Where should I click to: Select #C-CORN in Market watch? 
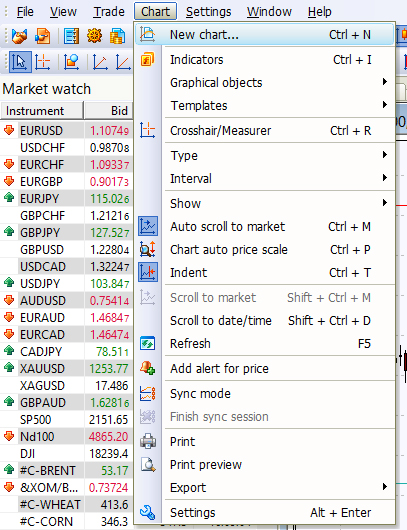pos(46,522)
